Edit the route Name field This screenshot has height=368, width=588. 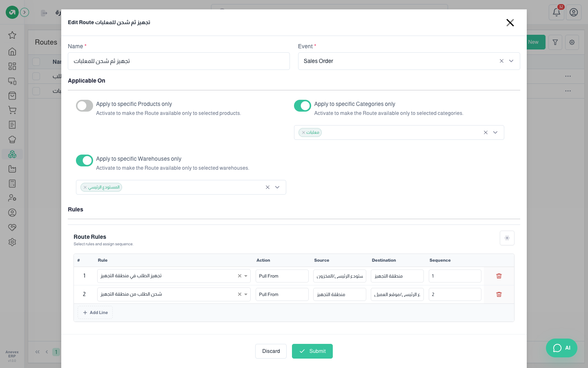(x=179, y=61)
